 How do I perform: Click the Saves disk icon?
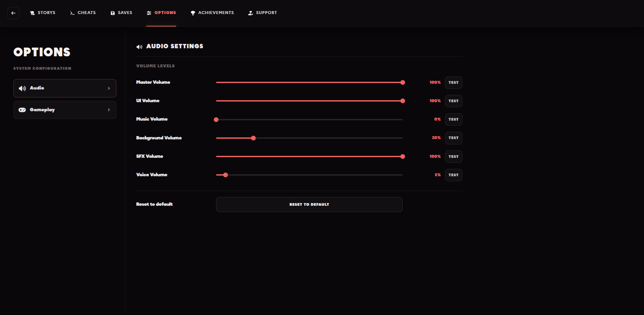(x=113, y=13)
